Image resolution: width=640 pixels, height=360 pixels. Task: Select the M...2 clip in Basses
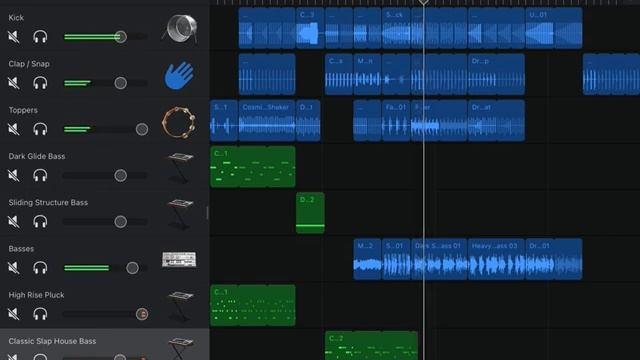pyautogui.click(x=367, y=259)
